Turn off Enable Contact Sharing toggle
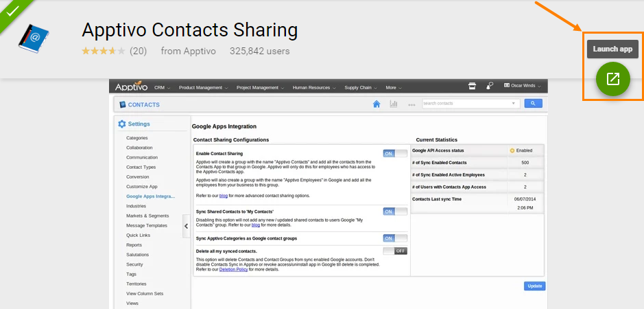Screen dimensions: 644x309 click(x=394, y=154)
